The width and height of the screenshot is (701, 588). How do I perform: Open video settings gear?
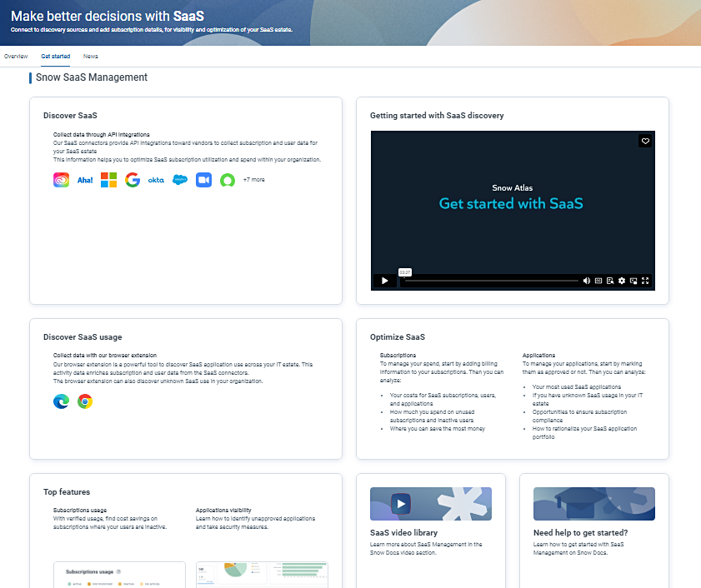pos(622,281)
